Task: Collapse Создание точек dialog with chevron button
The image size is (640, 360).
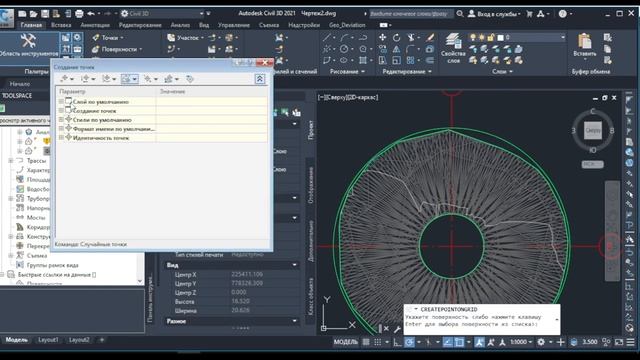Action: 260,79
